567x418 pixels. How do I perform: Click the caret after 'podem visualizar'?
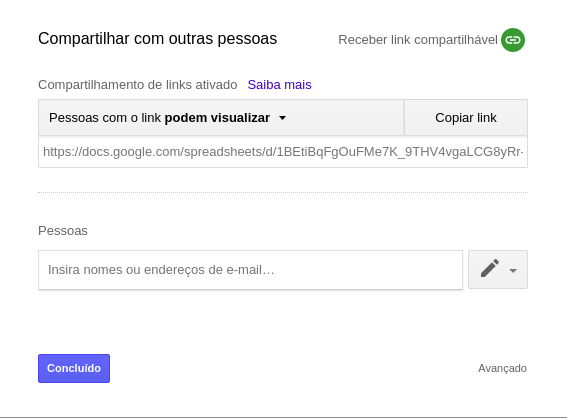click(x=283, y=118)
